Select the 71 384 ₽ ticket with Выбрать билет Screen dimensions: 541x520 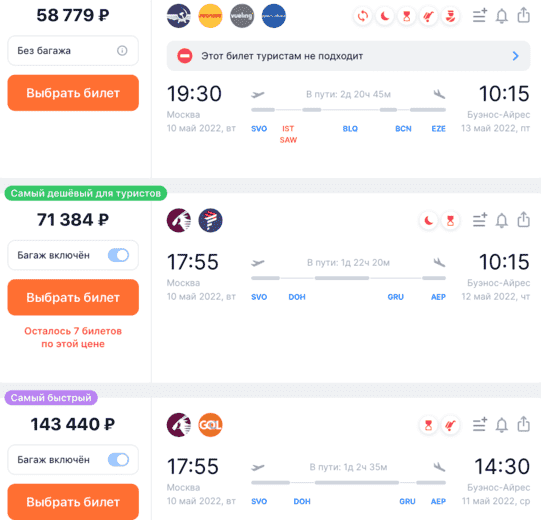[x=73, y=297]
